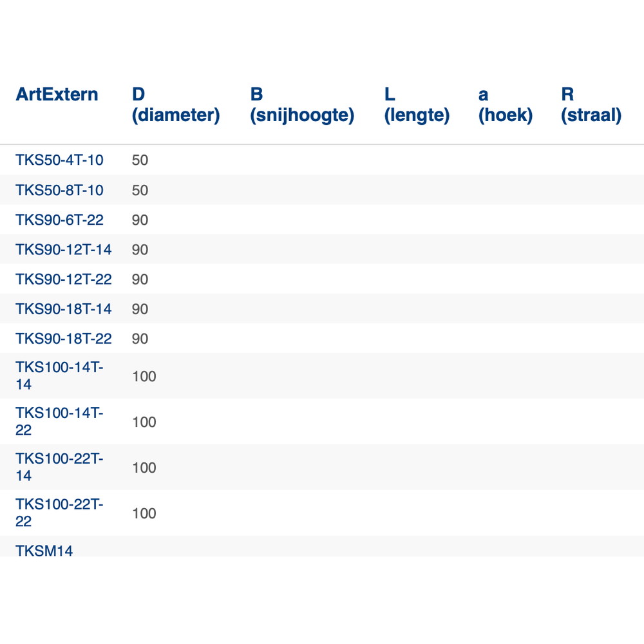Viewport: 644px width, 644px height.
Task: Open the TKS50-8T-10 article link
Action: (x=59, y=191)
